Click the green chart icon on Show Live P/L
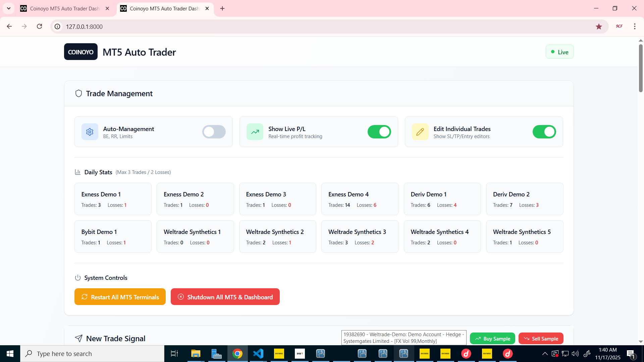 pos(255,132)
